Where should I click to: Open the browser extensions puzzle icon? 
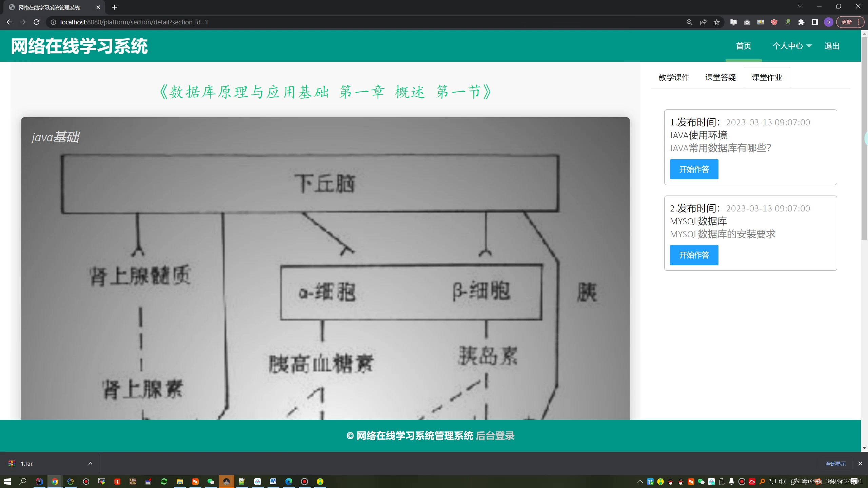[802, 22]
